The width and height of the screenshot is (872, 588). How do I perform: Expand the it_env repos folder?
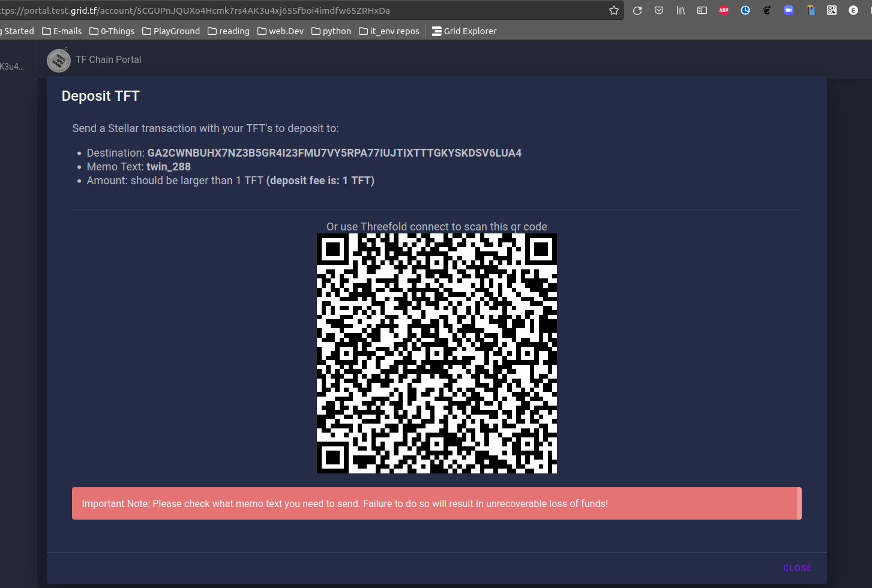tap(389, 31)
